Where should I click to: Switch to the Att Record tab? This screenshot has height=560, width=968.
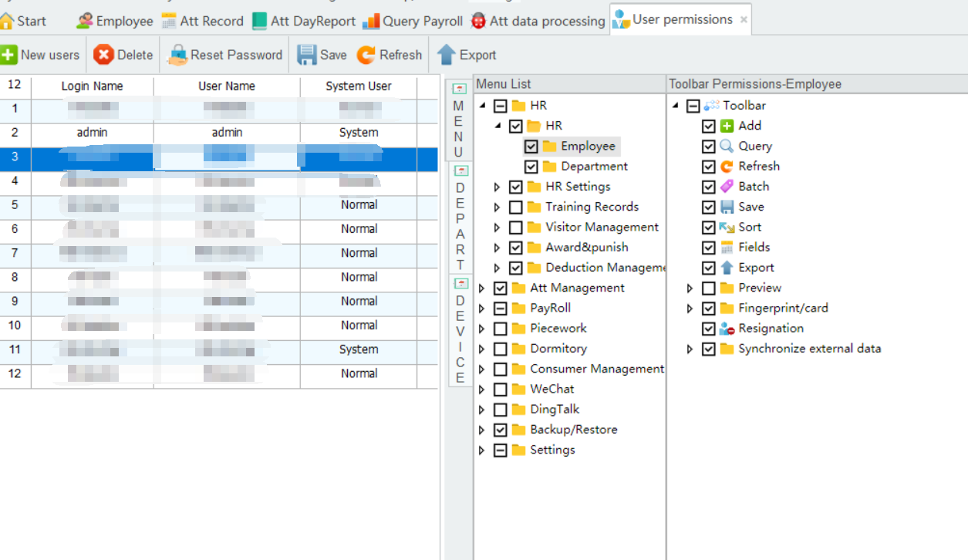click(203, 21)
